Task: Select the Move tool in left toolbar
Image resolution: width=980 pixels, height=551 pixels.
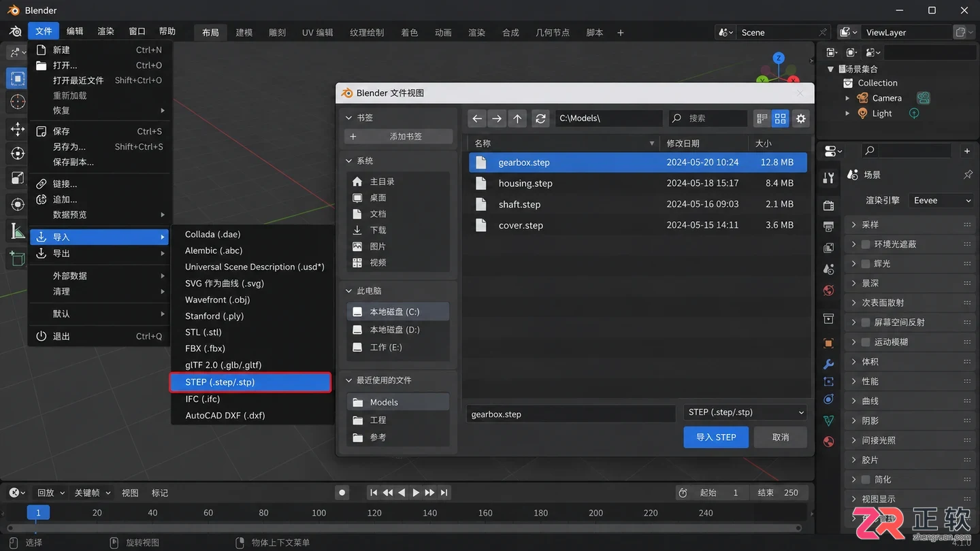Action: [18, 129]
